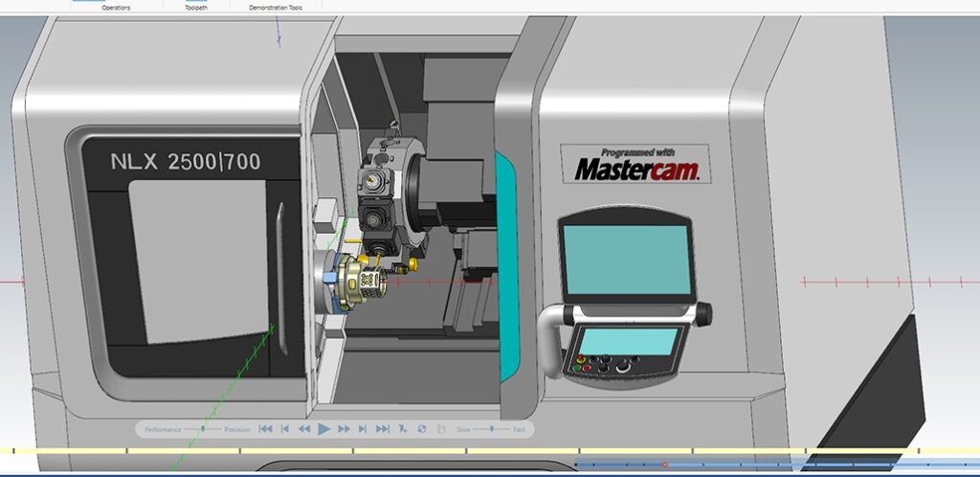
Task: Click the greyed-out bookmark icon in the playback bar
Action: [441, 429]
